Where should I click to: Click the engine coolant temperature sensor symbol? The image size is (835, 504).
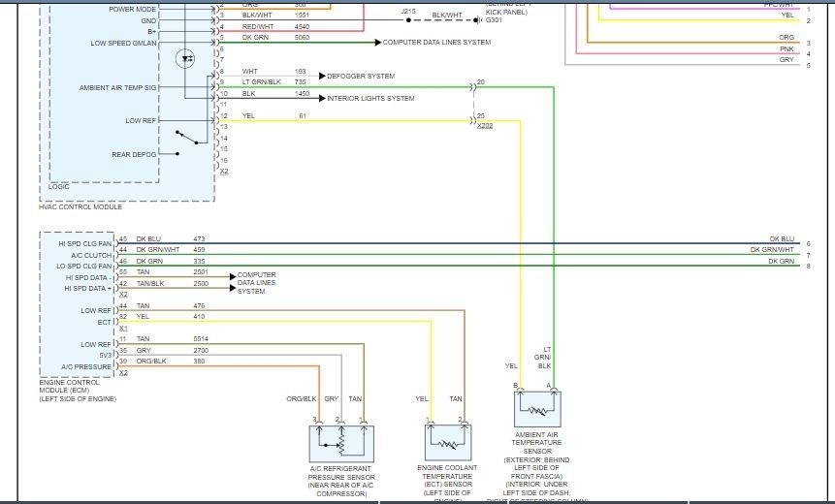[x=448, y=443]
